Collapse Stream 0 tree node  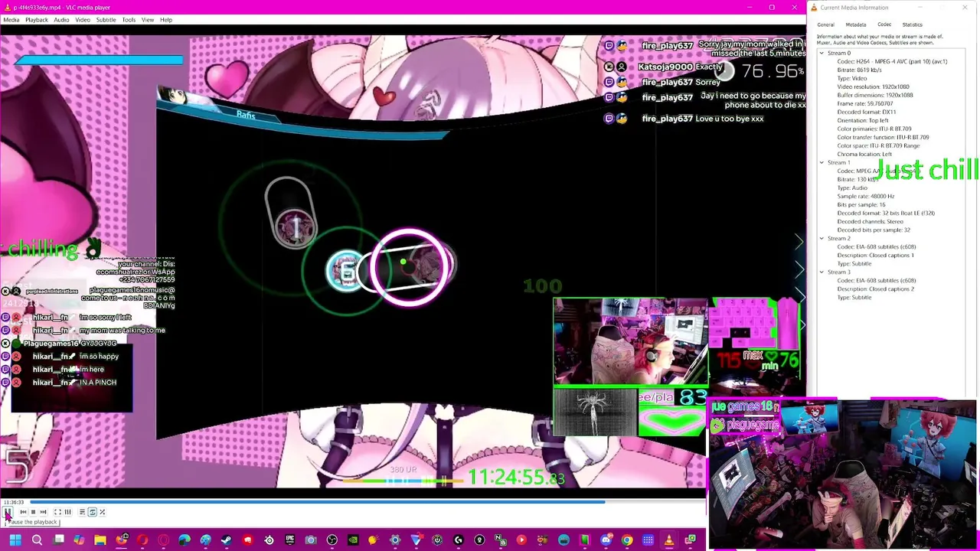[x=822, y=53]
